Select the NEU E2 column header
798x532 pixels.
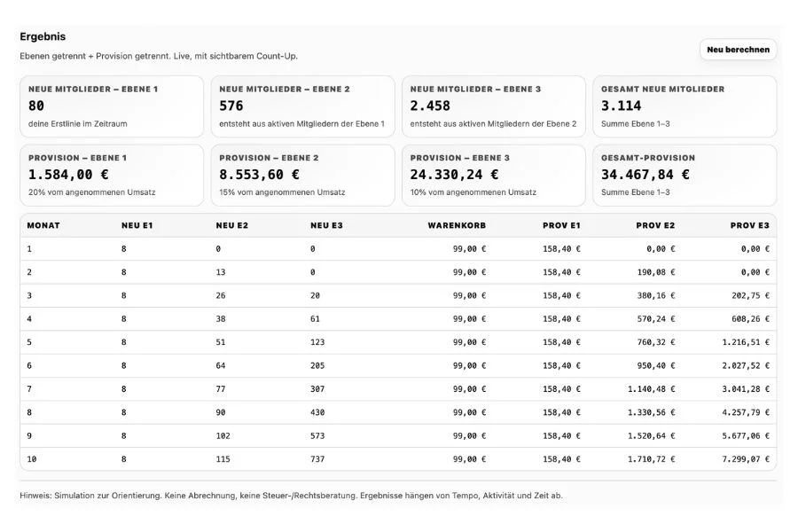click(x=232, y=225)
